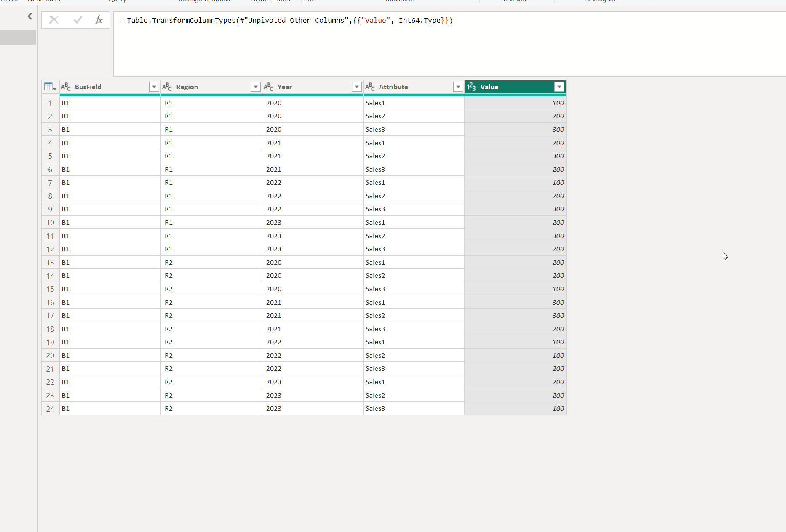Open Value column filter dropdown
Image resolution: width=786 pixels, height=532 pixels.
click(559, 87)
